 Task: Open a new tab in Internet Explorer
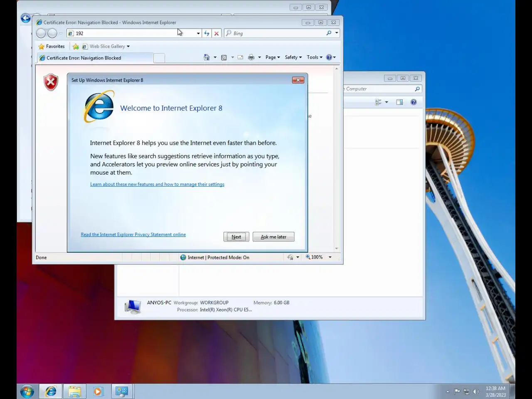pos(159,58)
